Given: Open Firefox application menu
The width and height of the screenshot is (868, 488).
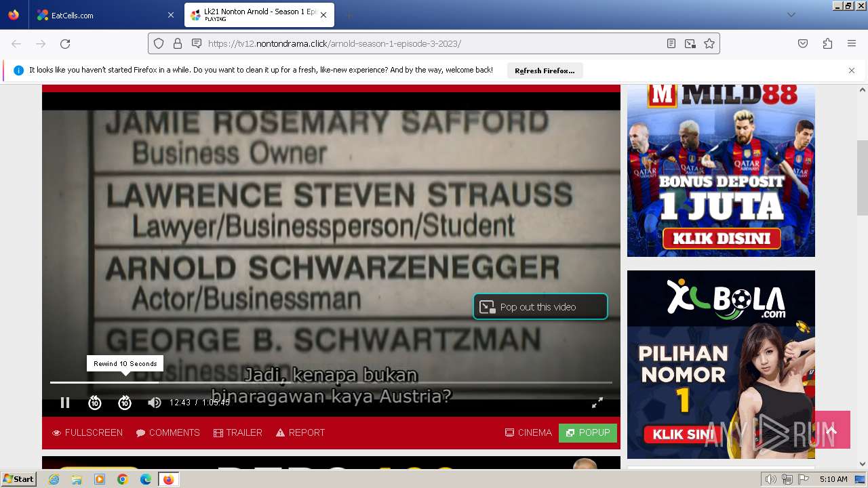Looking at the screenshot, I should [852, 43].
